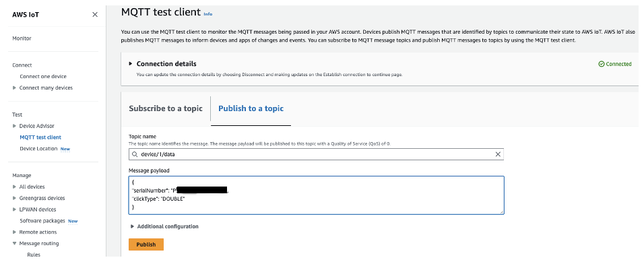Go to MQTT test client page
The height and width of the screenshot is (264, 644).
coord(40,137)
